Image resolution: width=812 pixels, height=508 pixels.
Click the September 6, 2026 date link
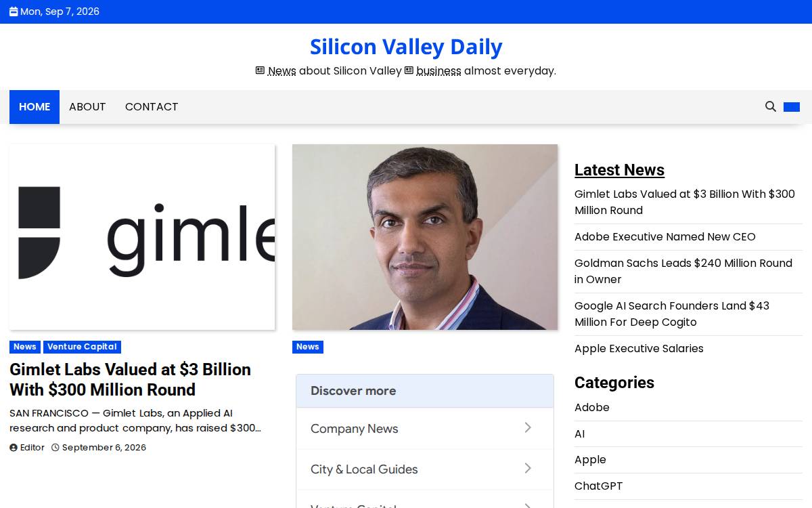click(104, 448)
